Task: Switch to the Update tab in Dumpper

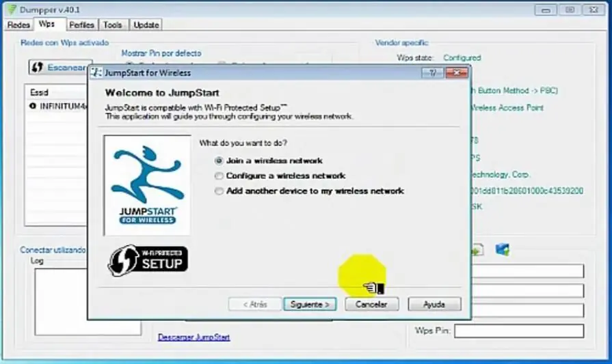Action: click(146, 25)
